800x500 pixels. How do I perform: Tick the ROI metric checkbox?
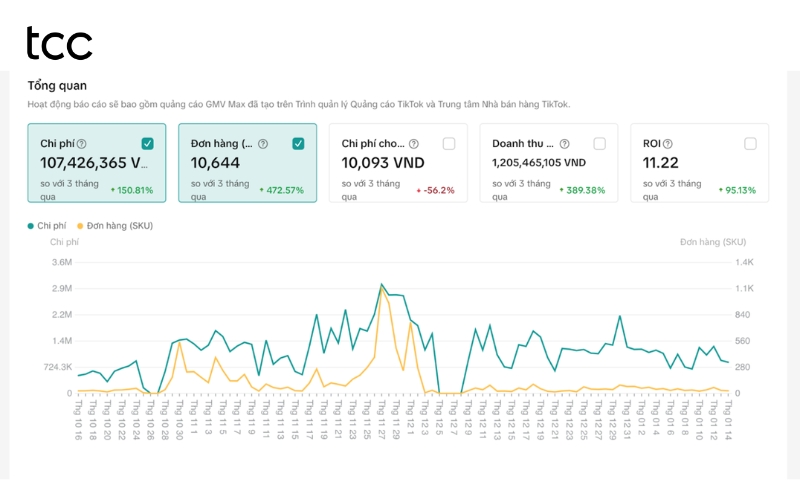(751, 144)
